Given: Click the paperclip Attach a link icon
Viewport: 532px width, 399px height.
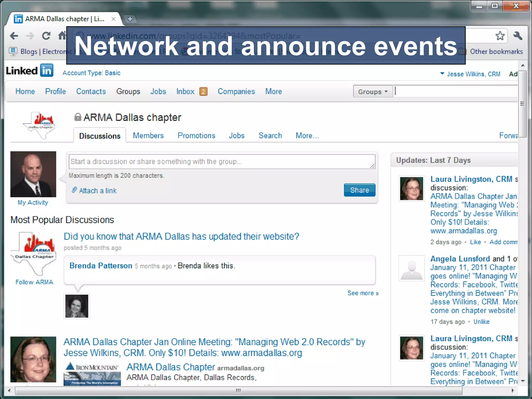Looking at the screenshot, I should (74, 190).
